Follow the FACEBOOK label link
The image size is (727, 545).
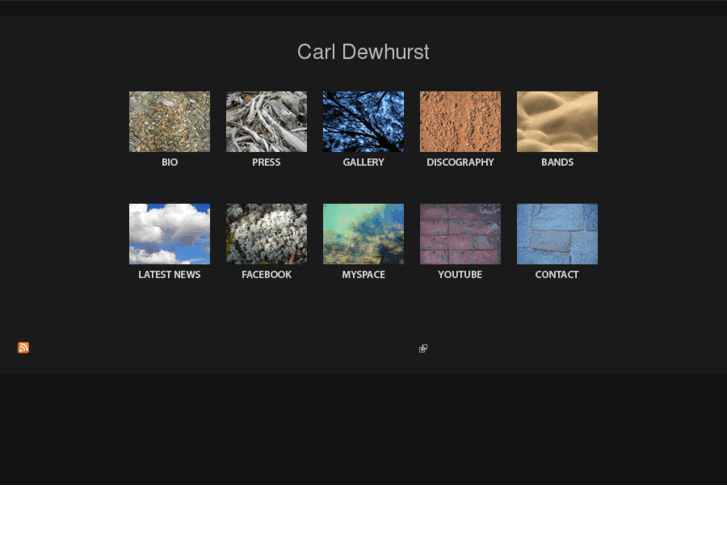tap(267, 275)
